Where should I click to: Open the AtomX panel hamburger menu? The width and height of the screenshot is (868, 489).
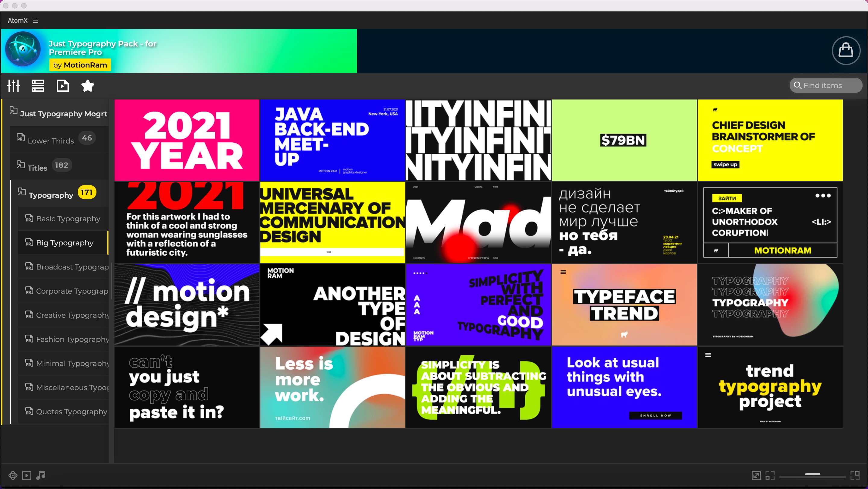click(x=35, y=21)
